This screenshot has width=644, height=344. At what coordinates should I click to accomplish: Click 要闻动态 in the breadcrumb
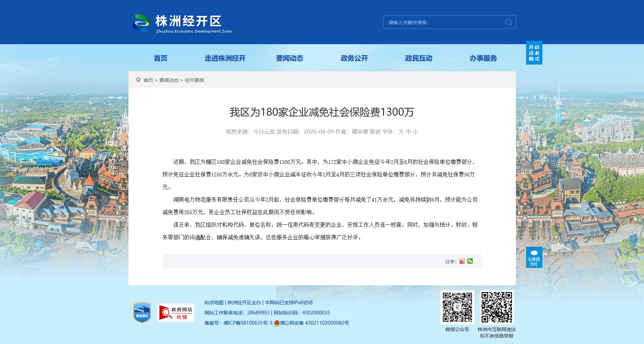pyautogui.click(x=169, y=80)
